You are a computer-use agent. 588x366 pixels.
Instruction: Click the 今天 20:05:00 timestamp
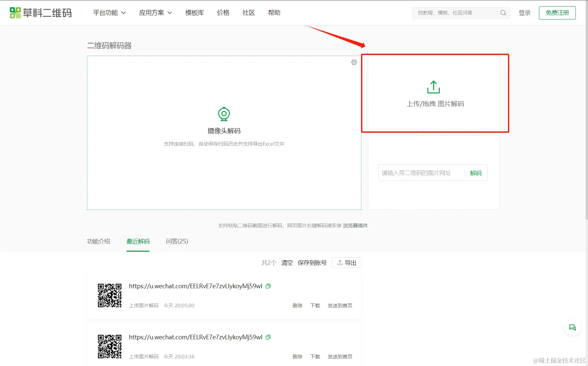(179, 306)
